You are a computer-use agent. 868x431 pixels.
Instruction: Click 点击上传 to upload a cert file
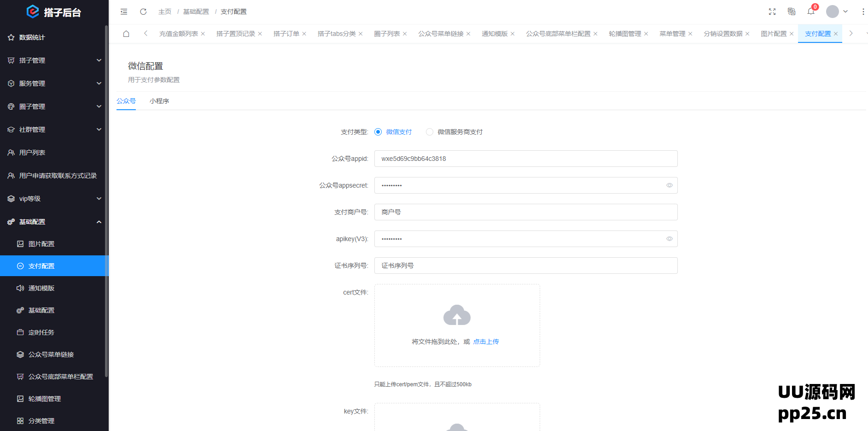tap(486, 342)
